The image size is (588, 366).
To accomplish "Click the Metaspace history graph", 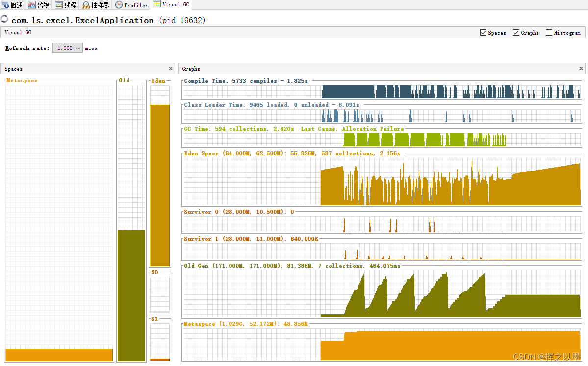I will (382, 344).
